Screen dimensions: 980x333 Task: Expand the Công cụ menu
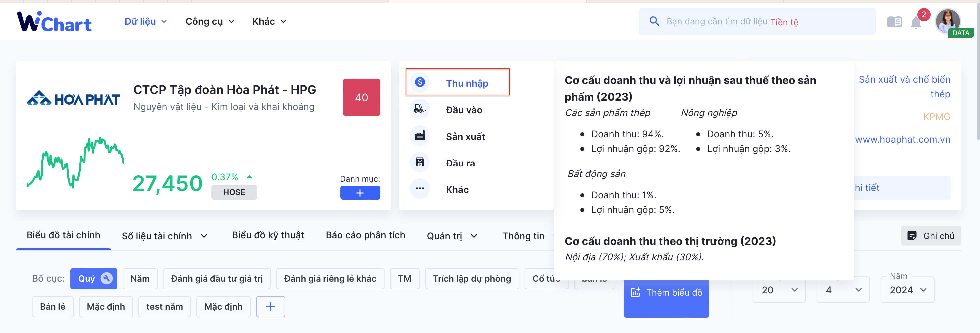click(210, 21)
